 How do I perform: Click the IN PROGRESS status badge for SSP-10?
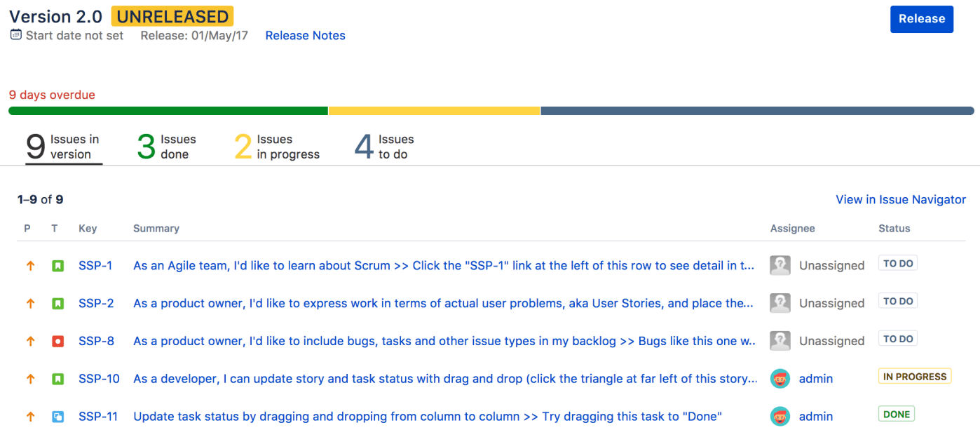coord(914,377)
